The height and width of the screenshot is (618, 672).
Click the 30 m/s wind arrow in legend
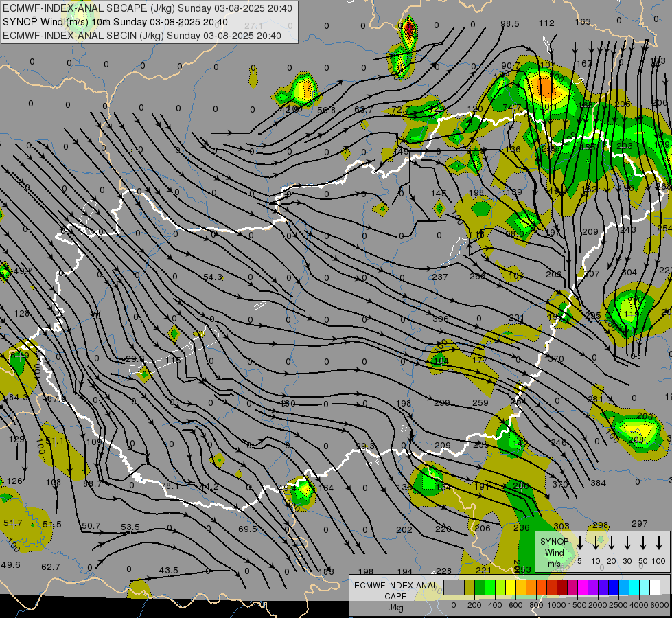[627, 543]
